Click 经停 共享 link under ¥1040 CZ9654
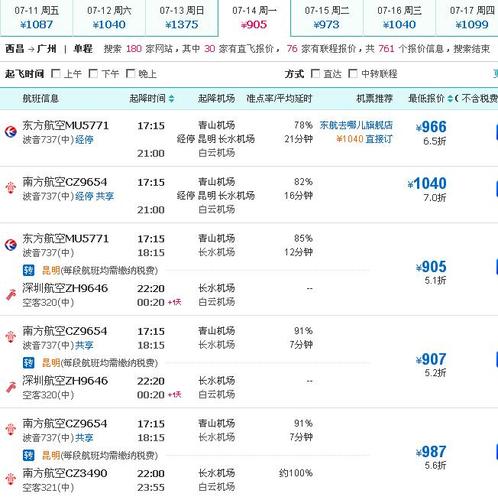This screenshot has height=500, width=498. tap(94, 196)
